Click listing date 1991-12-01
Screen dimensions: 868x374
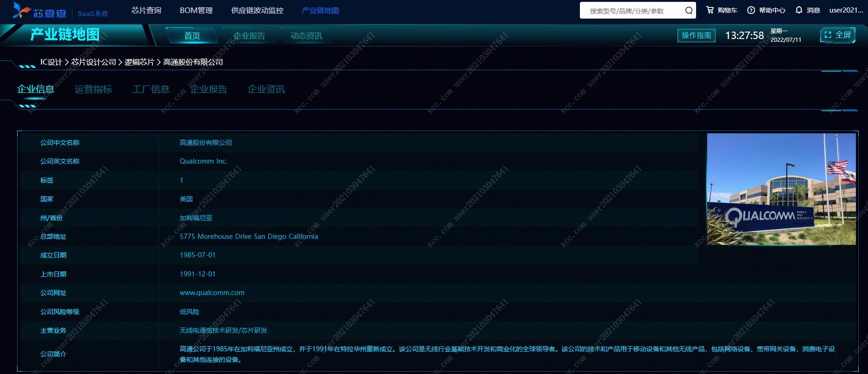(x=197, y=274)
